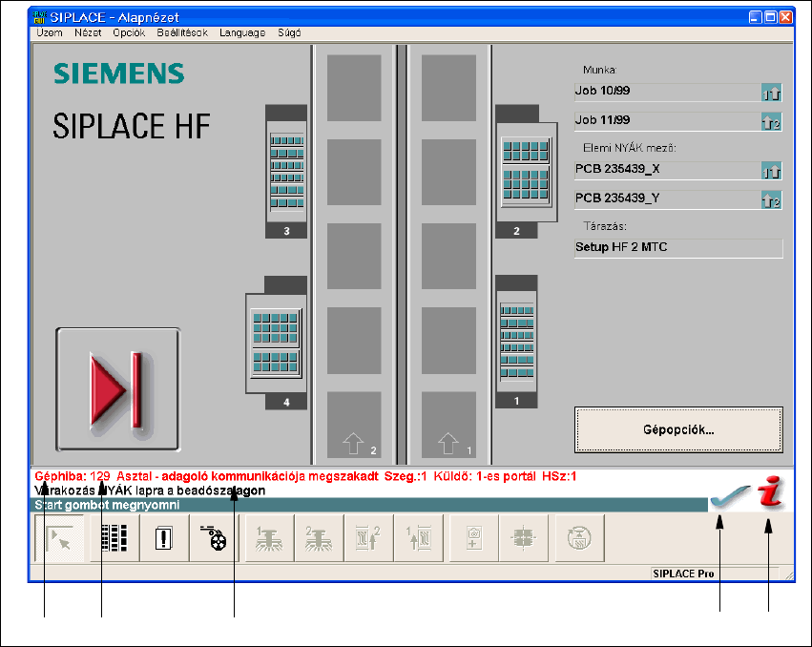Click lane 2 arrow beside Job 11/99
Image resolution: width=812 pixels, height=647 pixels.
(771, 121)
